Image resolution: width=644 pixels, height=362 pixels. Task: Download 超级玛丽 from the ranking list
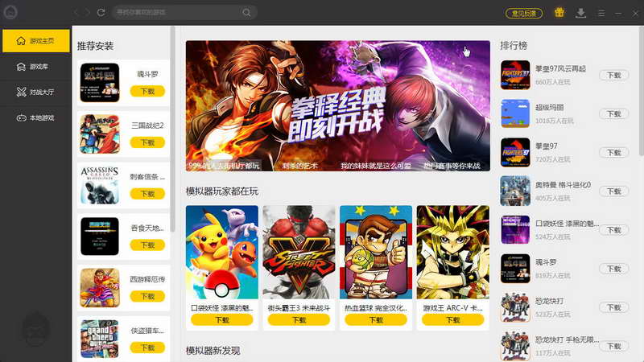click(x=613, y=113)
